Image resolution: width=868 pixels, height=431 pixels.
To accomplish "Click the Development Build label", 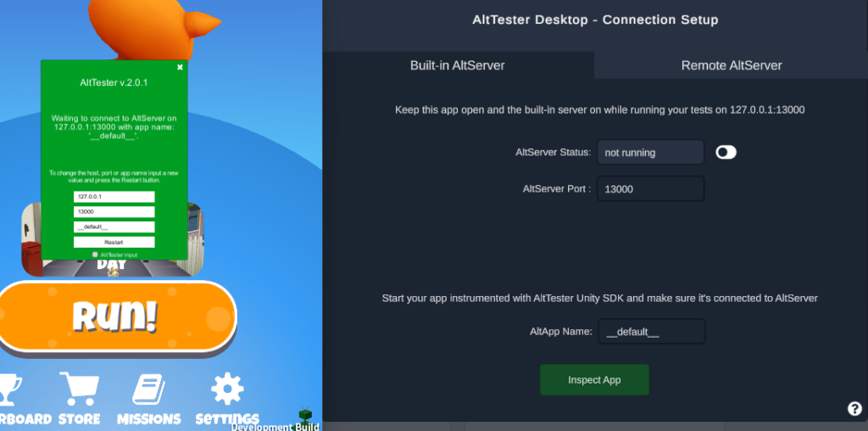I will pos(275,427).
